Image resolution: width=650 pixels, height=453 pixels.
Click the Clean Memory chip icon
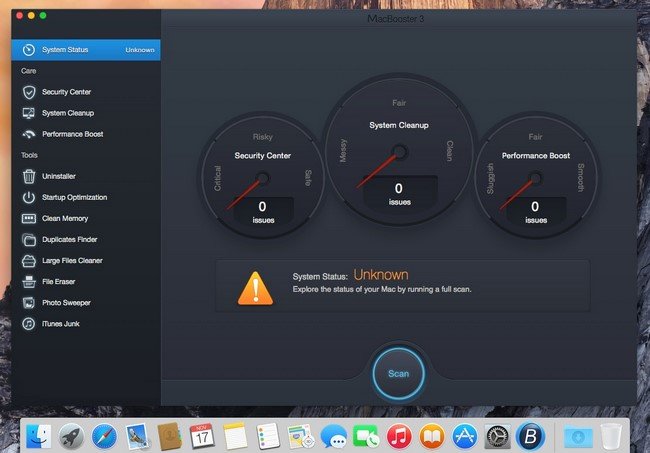(29, 218)
